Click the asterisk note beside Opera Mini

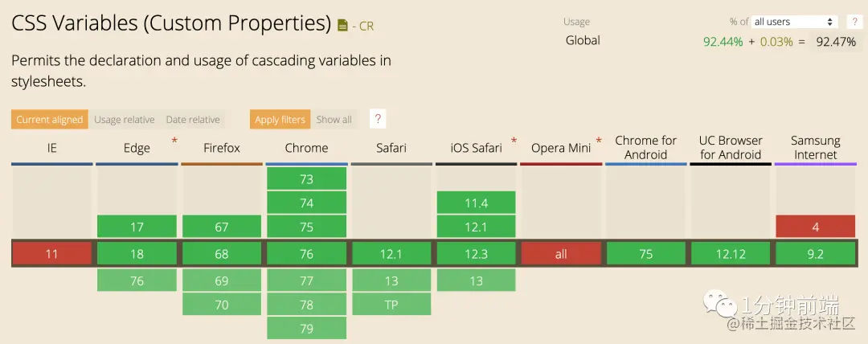pos(599,141)
